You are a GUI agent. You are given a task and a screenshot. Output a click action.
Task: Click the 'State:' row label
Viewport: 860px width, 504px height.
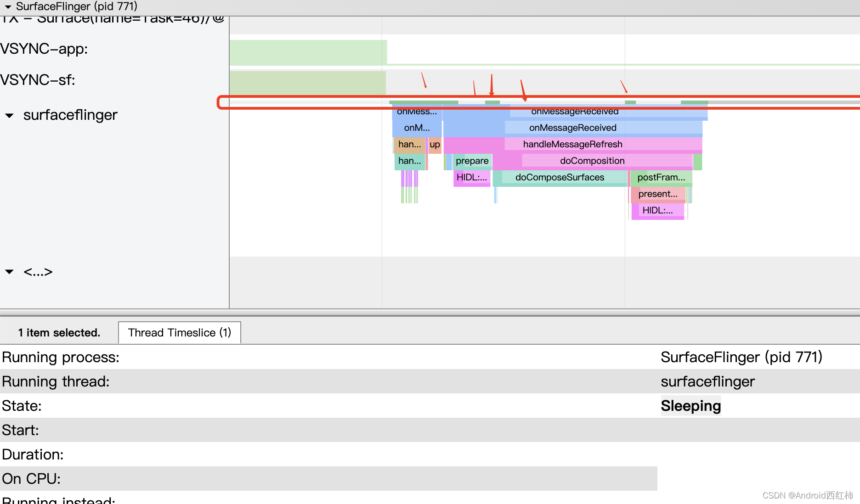pyautogui.click(x=22, y=406)
